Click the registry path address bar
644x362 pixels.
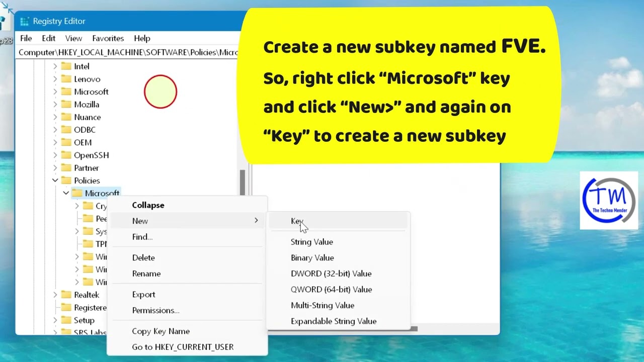pyautogui.click(x=128, y=52)
